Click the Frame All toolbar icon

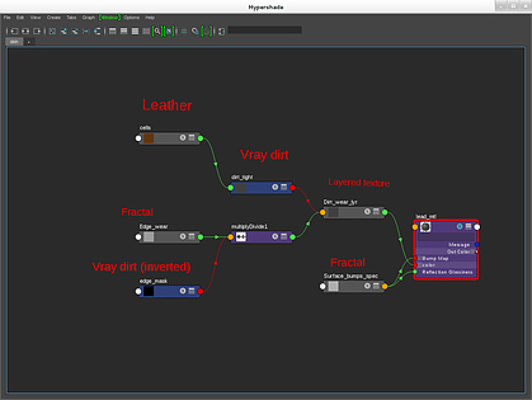point(52,31)
